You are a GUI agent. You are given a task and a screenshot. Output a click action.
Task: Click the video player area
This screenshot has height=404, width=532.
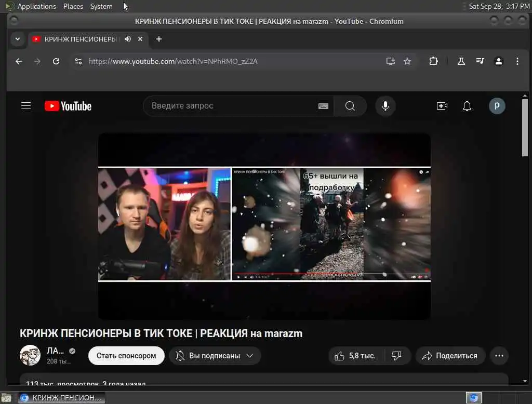point(264,226)
